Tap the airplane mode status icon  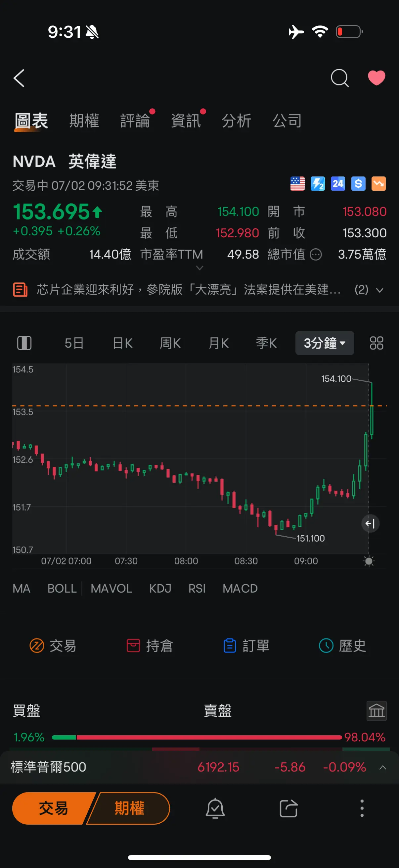click(296, 32)
